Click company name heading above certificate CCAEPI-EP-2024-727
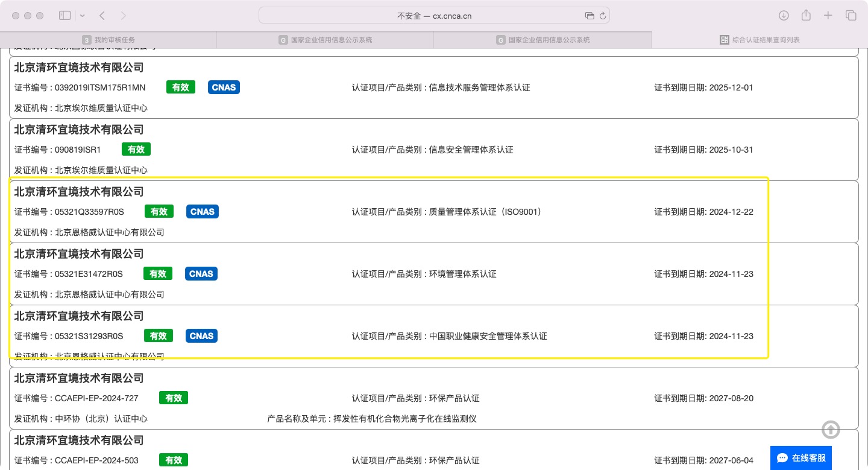Image resolution: width=868 pixels, height=470 pixels. [79, 378]
